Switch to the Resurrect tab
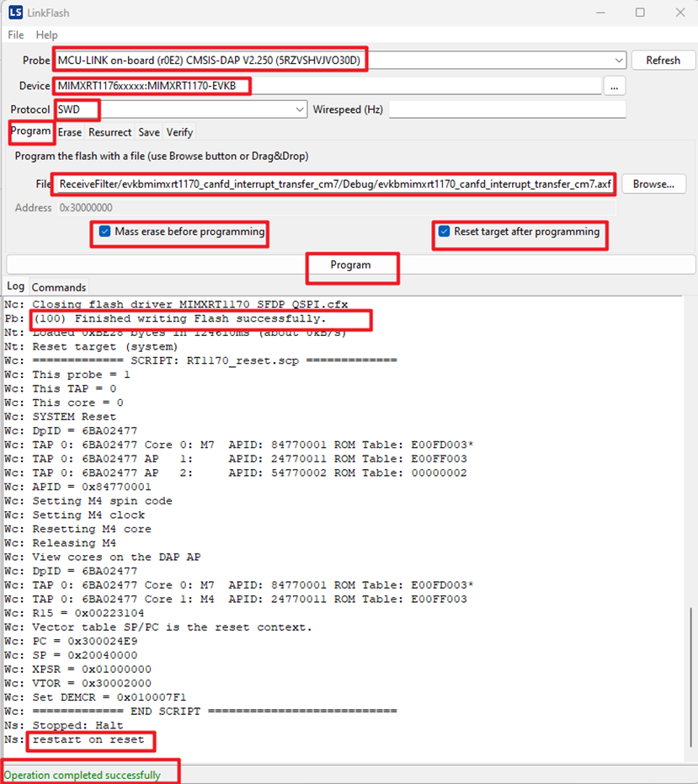This screenshot has width=698, height=784. tap(110, 132)
